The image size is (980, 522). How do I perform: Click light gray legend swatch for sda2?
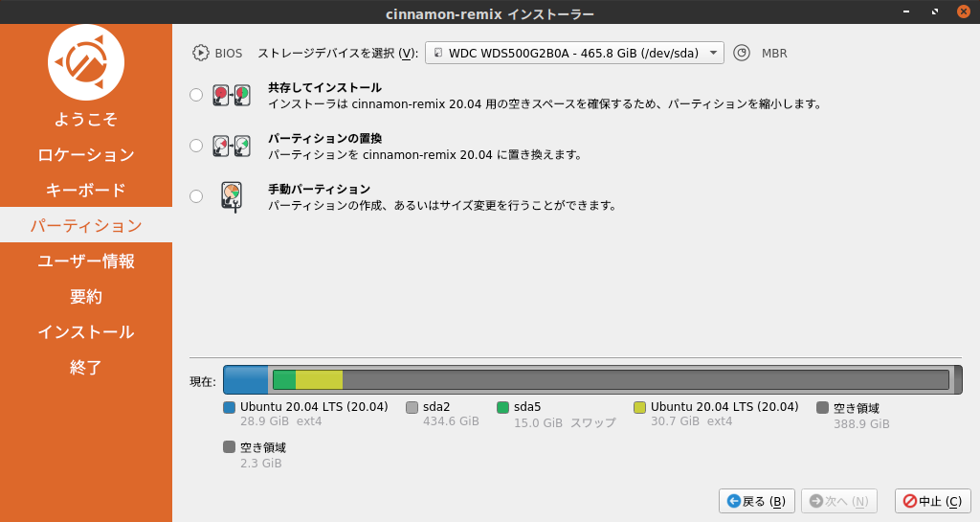412,408
